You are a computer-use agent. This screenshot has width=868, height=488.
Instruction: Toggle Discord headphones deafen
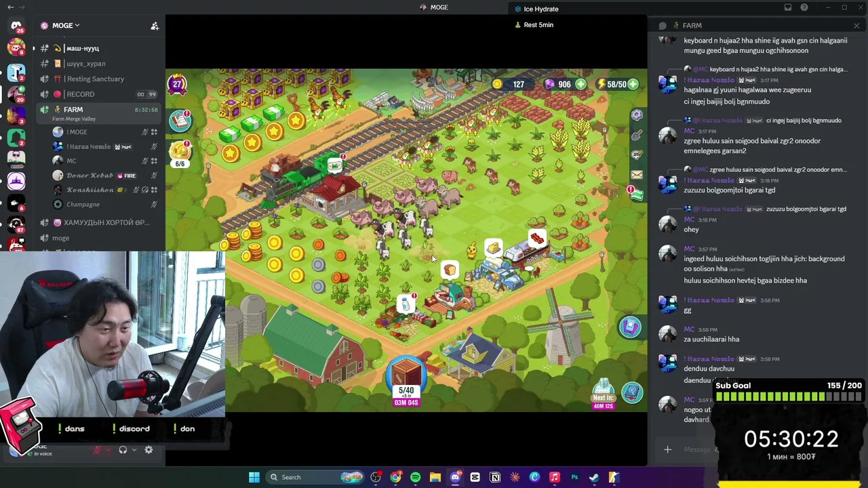pyautogui.click(x=123, y=449)
